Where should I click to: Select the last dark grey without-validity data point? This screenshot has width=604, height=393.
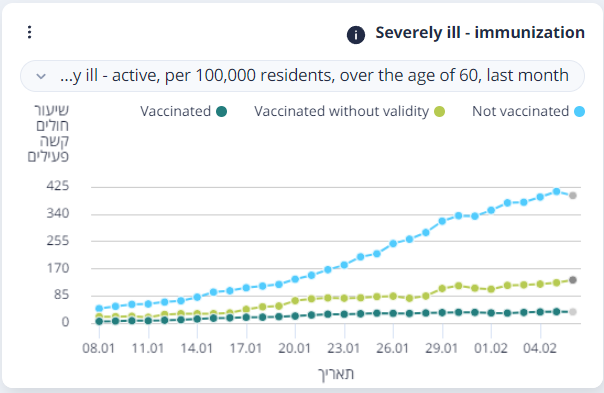573,280
